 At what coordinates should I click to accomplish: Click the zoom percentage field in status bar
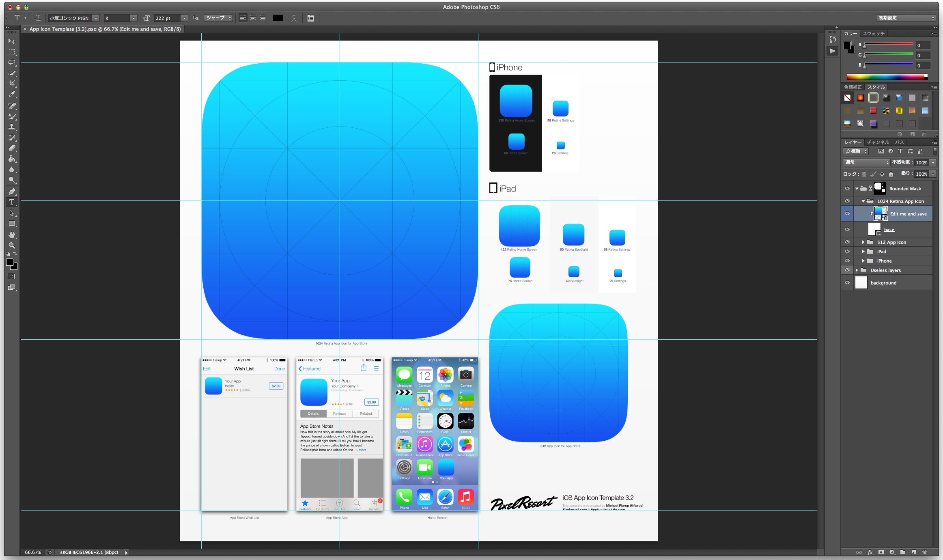click(33, 552)
